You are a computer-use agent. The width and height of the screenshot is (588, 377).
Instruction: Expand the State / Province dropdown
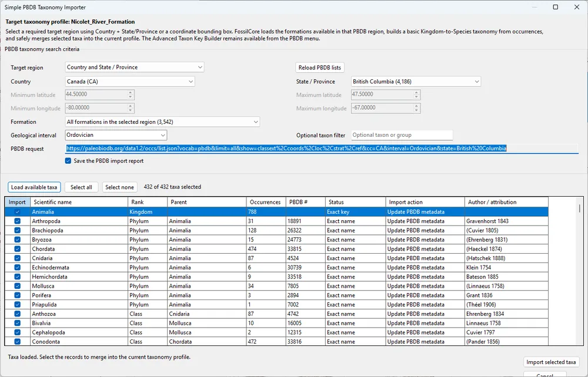pos(416,81)
